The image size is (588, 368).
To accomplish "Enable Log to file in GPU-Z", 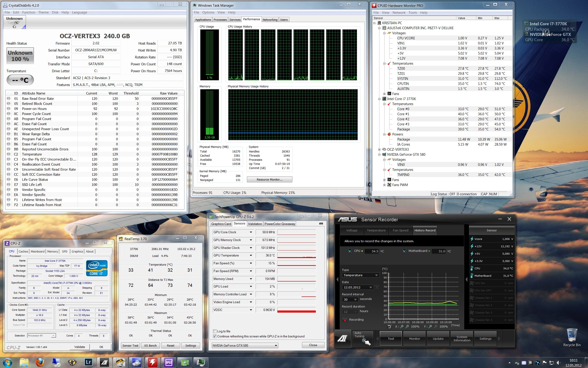I will (215, 331).
